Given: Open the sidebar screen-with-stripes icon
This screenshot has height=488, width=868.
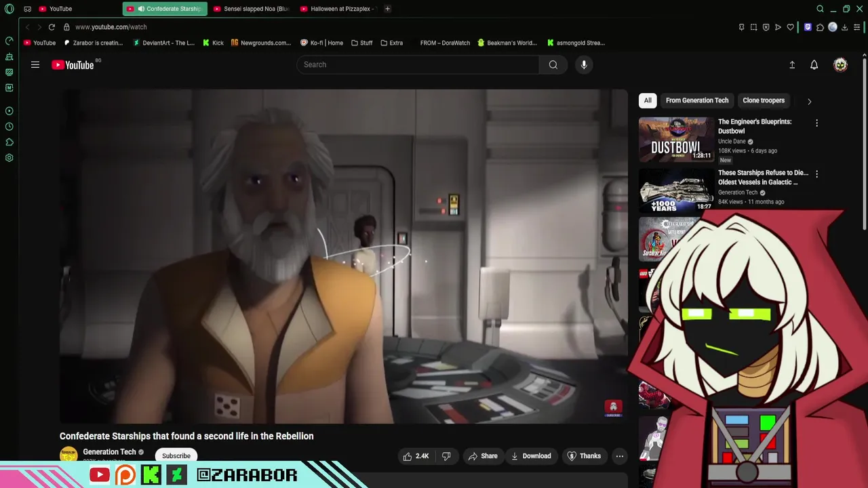Looking at the screenshot, I should 9,72.
